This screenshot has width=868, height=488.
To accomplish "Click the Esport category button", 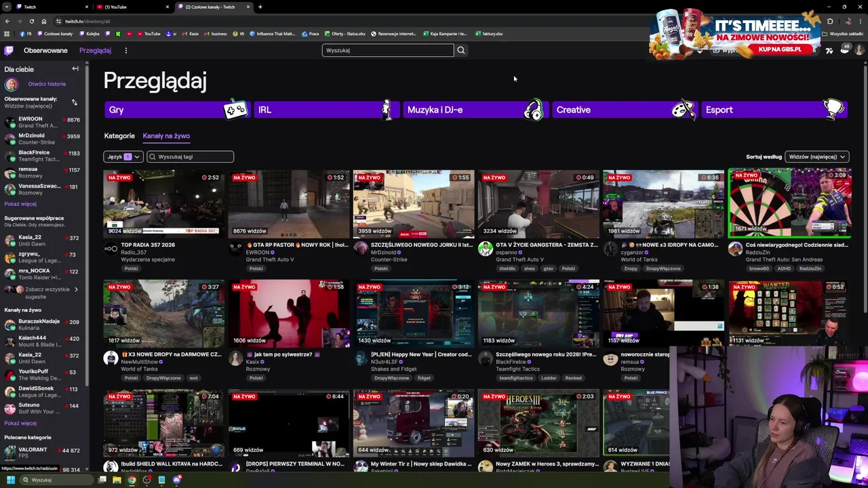I will [x=774, y=110].
